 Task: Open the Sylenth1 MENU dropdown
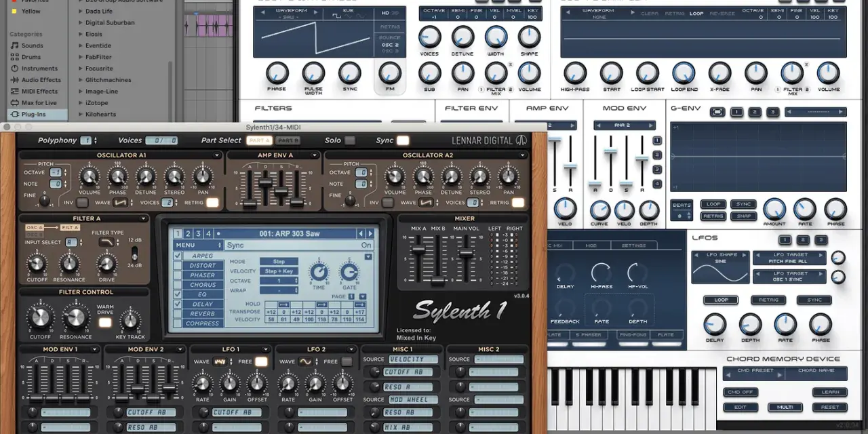[198, 245]
